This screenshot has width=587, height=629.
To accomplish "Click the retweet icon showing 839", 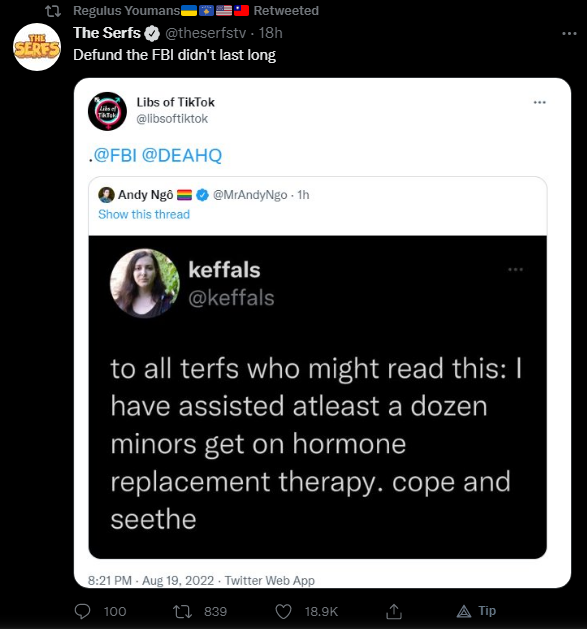I will click(x=182, y=611).
